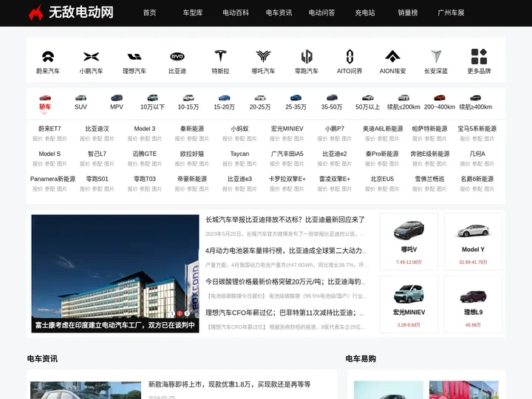Open the 欧拉好猫 model link

pos(192,154)
